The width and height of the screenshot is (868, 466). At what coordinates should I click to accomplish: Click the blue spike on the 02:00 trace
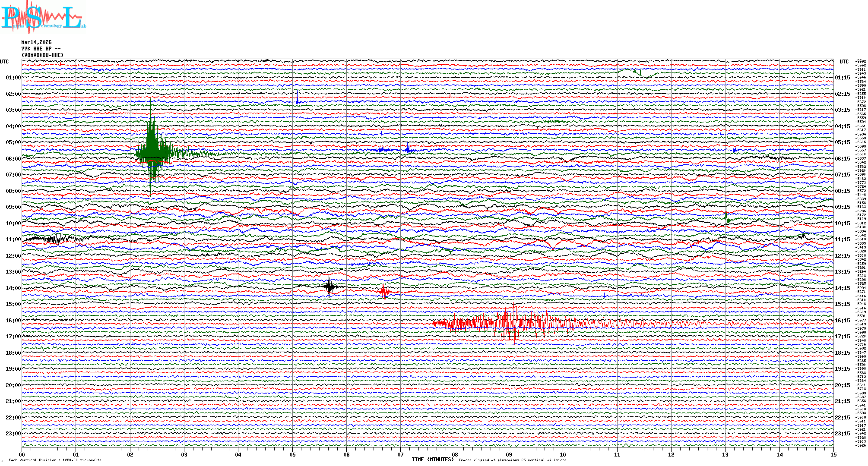tap(297, 98)
